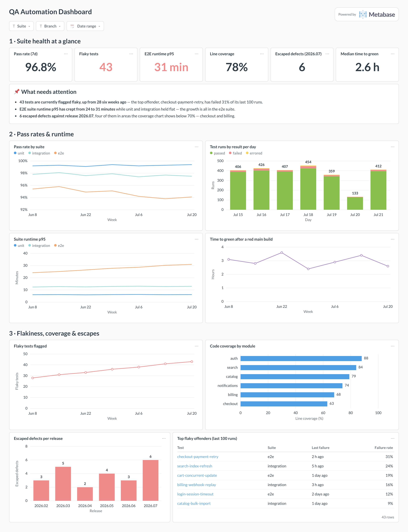Sort table by Suite column header
The width and height of the screenshot is (408, 532).
pyautogui.click(x=272, y=448)
